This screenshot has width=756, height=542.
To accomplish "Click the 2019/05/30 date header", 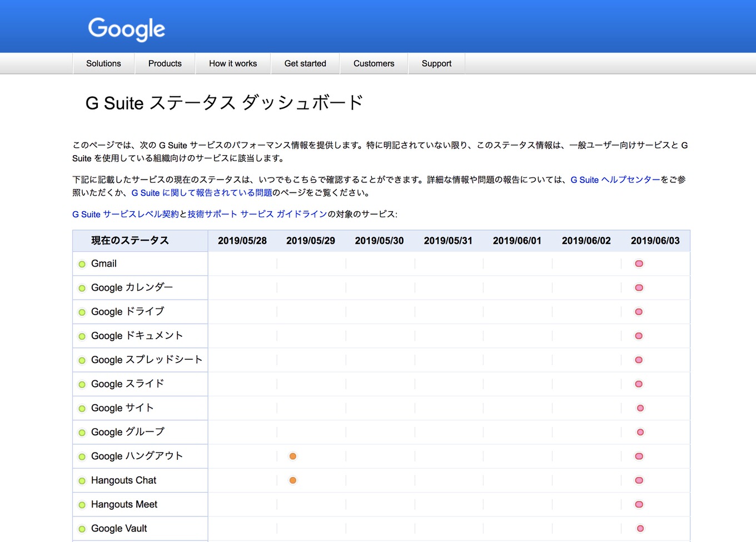I will pos(380,241).
